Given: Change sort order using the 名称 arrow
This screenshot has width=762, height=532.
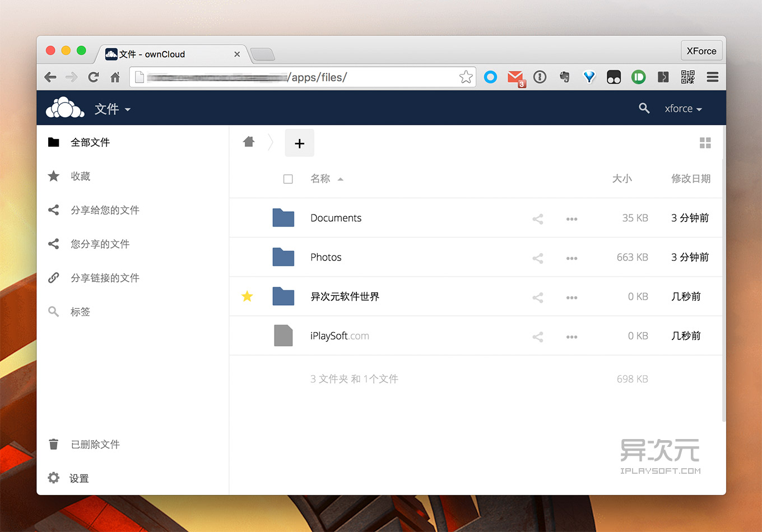Looking at the screenshot, I should 341,179.
